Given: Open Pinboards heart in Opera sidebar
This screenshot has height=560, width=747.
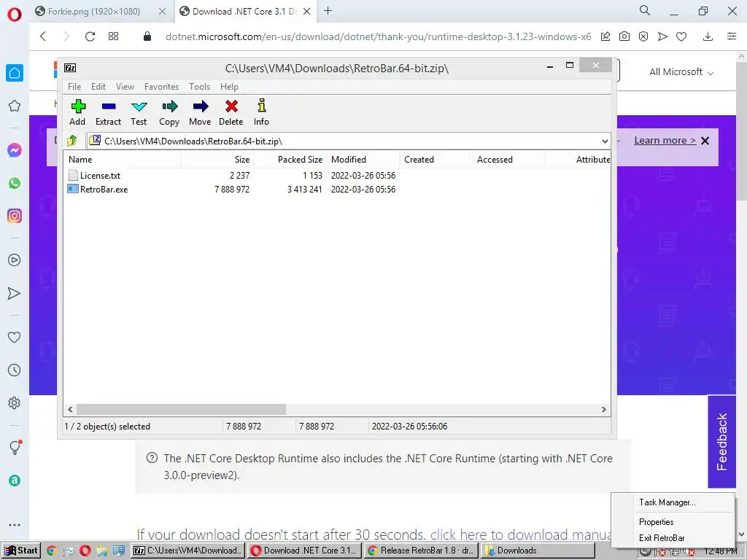Looking at the screenshot, I should [15, 337].
